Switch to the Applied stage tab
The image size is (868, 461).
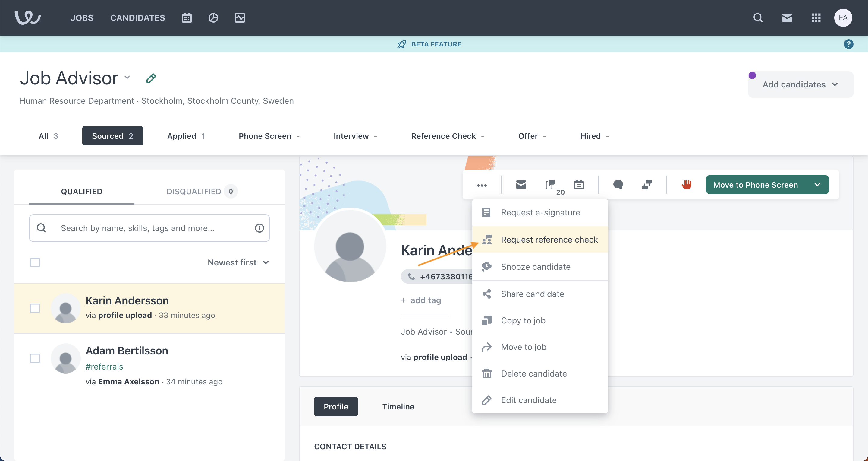pos(186,136)
